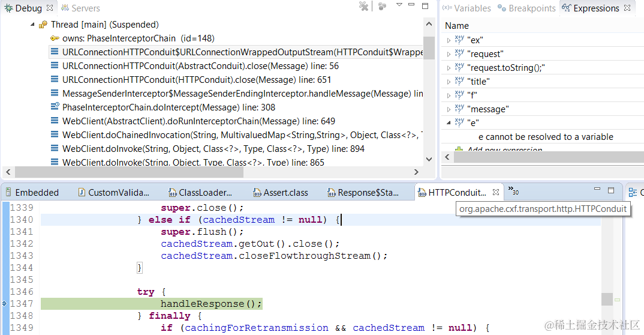644x335 pixels.
Task: Click the watch expression icon for "ex"
Action: 459,40
